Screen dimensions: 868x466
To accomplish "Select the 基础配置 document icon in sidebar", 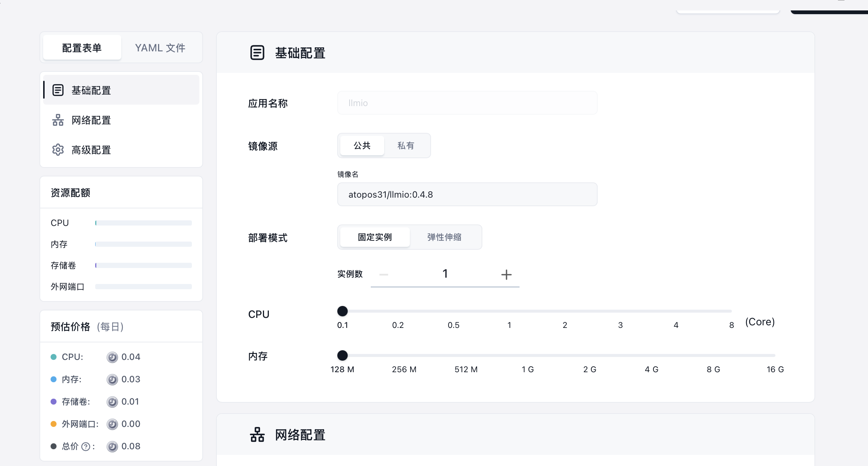I will [x=58, y=90].
